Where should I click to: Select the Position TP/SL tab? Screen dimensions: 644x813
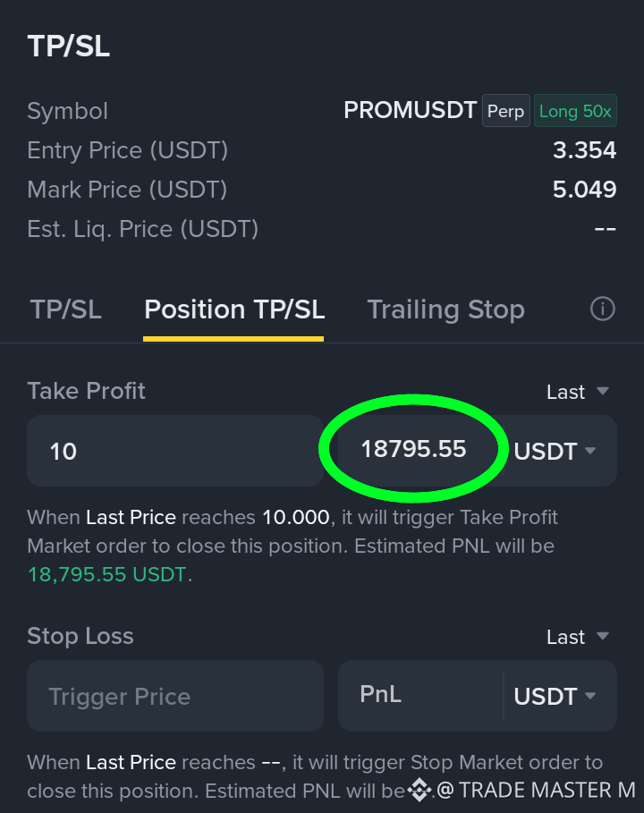coord(234,309)
